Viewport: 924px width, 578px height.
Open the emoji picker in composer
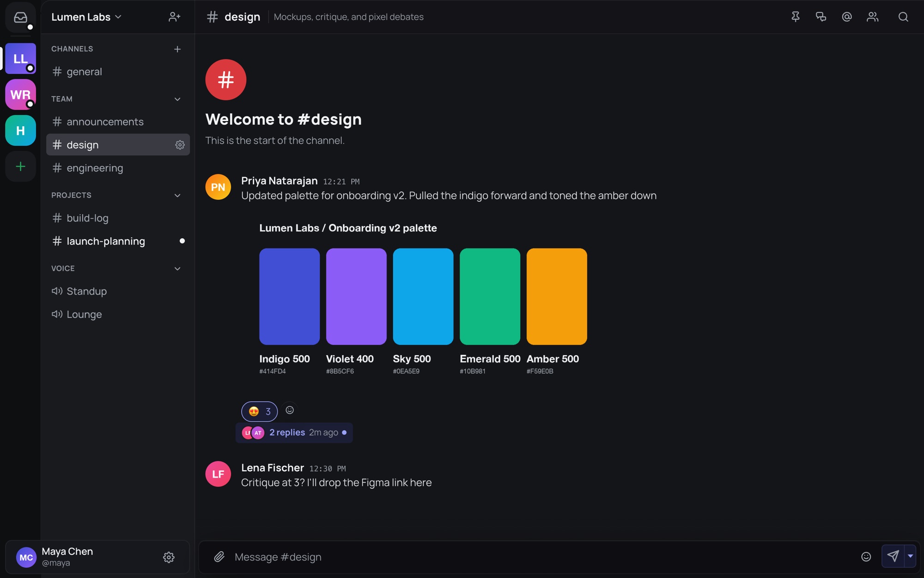pyautogui.click(x=866, y=557)
